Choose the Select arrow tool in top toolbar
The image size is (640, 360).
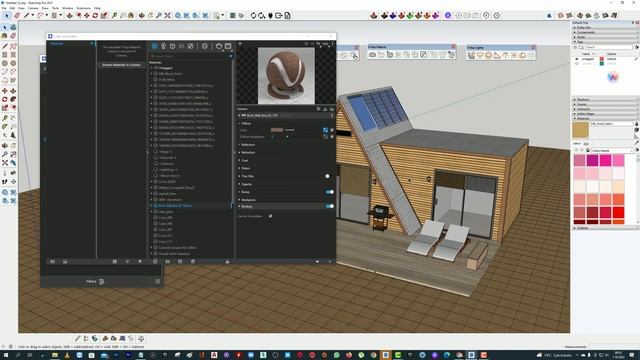tap(7, 16)
